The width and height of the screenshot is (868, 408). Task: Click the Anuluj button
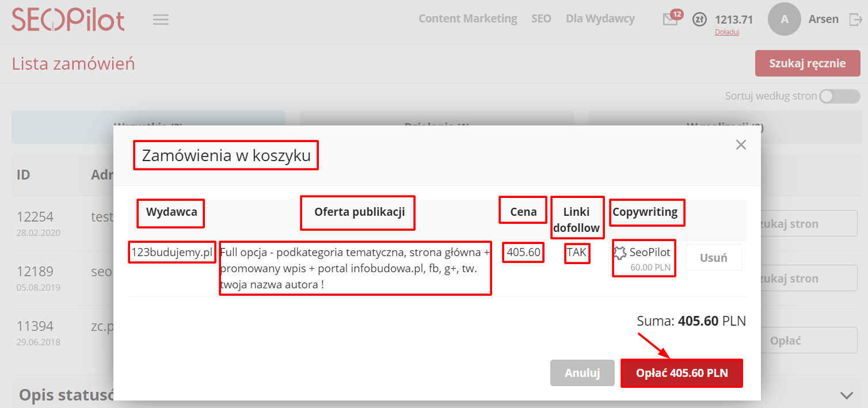click(x=582, y=373)
